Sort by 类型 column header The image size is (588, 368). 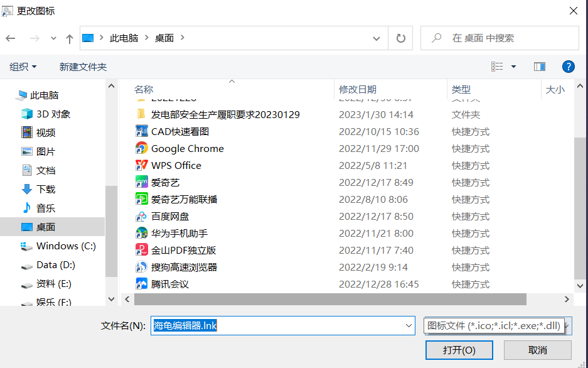[461, 89]
